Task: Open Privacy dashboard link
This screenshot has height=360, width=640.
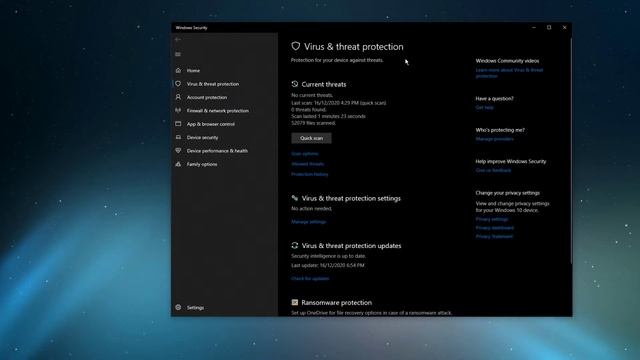Action: click(494, 228)
